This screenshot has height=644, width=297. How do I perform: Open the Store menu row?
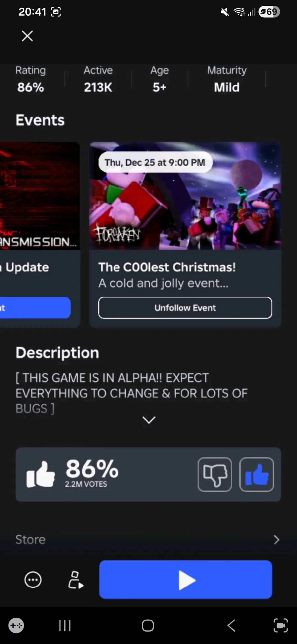click(x=148, y=540)
